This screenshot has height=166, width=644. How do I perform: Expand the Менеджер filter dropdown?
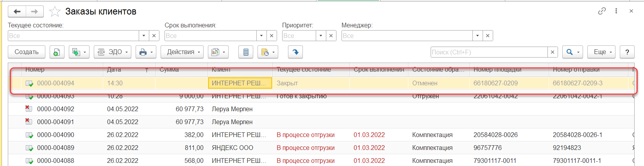click(x=478, y=36)
